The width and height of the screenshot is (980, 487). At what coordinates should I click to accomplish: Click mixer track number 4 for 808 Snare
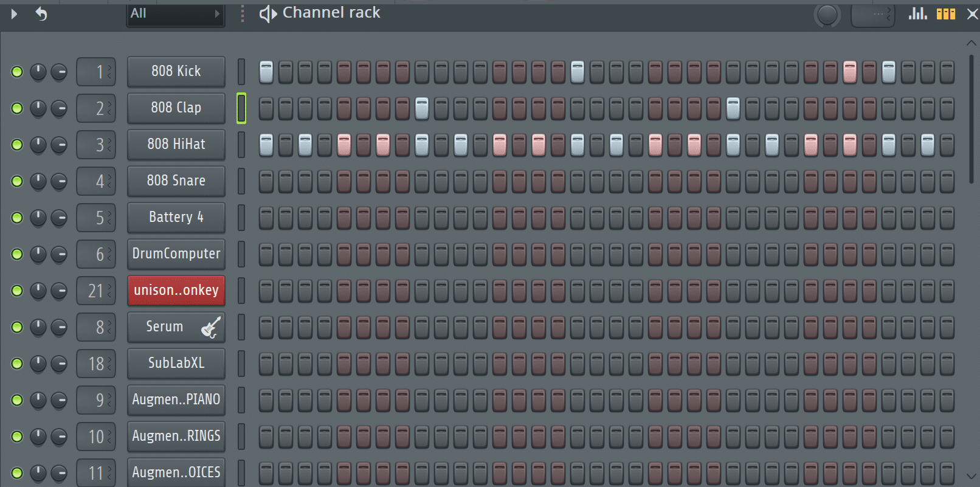pos(96,181)
